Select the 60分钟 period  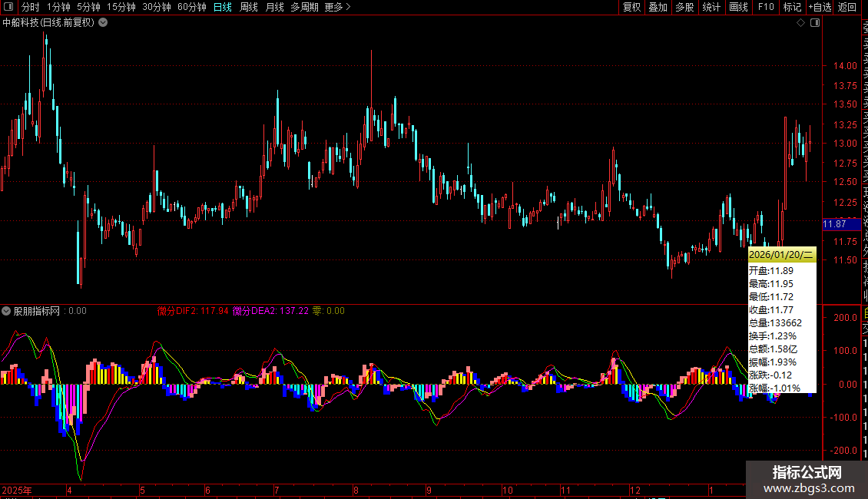coord(192,7)
